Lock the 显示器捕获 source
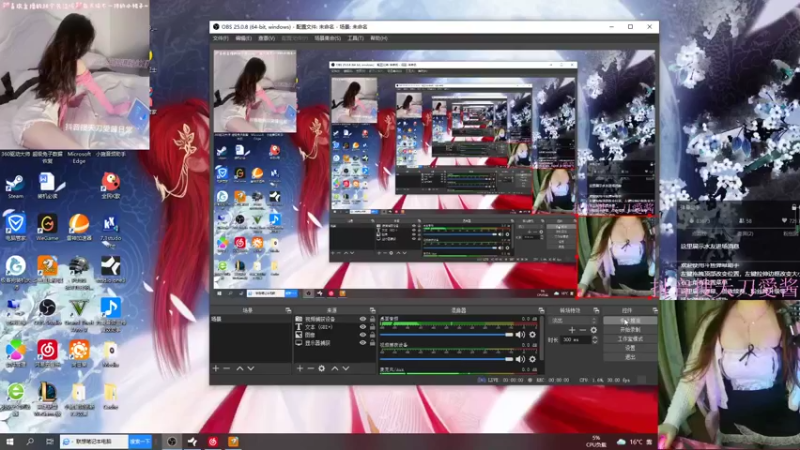 coord(372,343)
